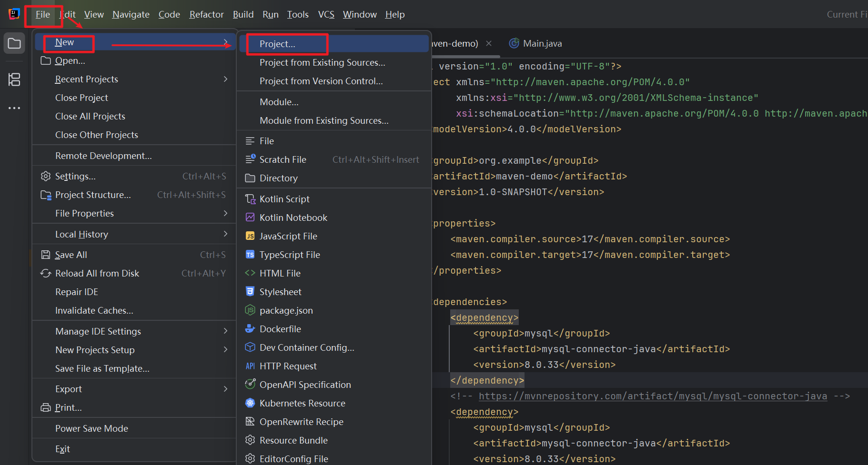The width and height of the screenshot is (868, 465).
Task: Show more tool windows ellipsis icon
Action: [14, 108]
